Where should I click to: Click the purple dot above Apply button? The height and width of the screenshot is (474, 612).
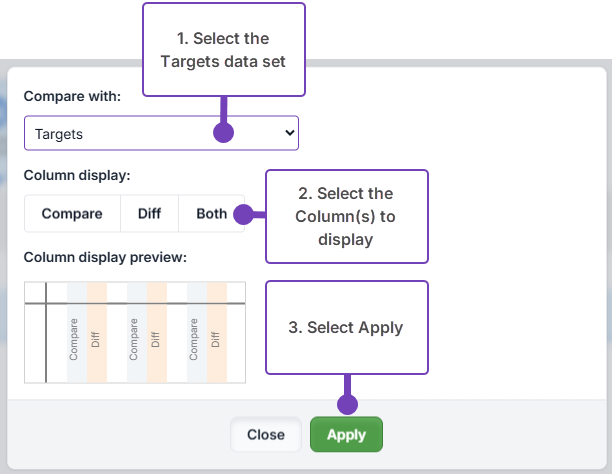point(347,404)
